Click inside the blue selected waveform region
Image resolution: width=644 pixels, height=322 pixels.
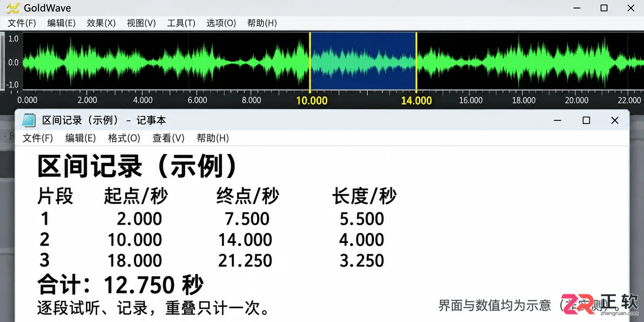tap(363, 62)
